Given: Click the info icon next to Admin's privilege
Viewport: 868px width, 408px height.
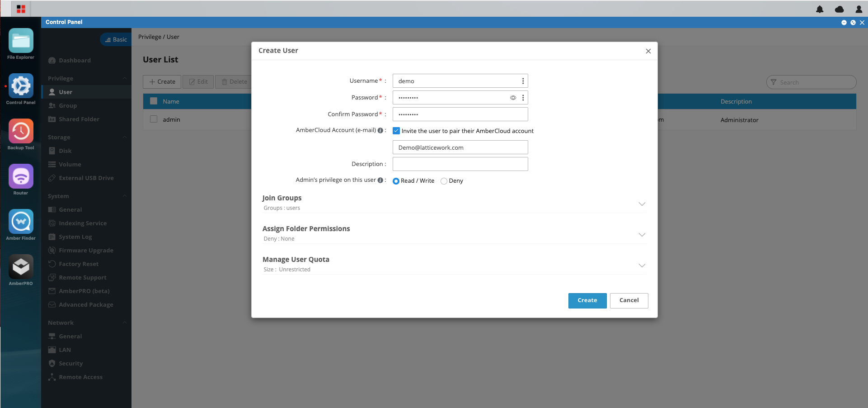Looking at the screenshot, I should 380,180.
